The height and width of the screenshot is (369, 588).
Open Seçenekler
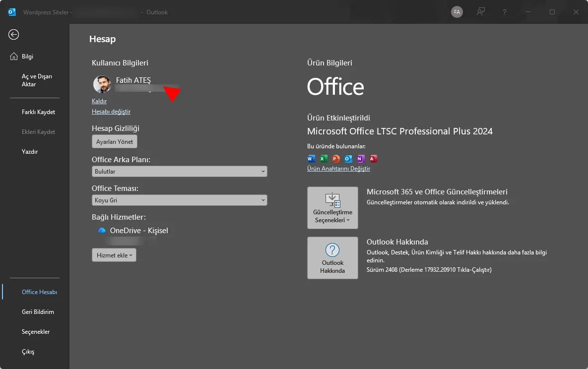click(x=36, y=332)
